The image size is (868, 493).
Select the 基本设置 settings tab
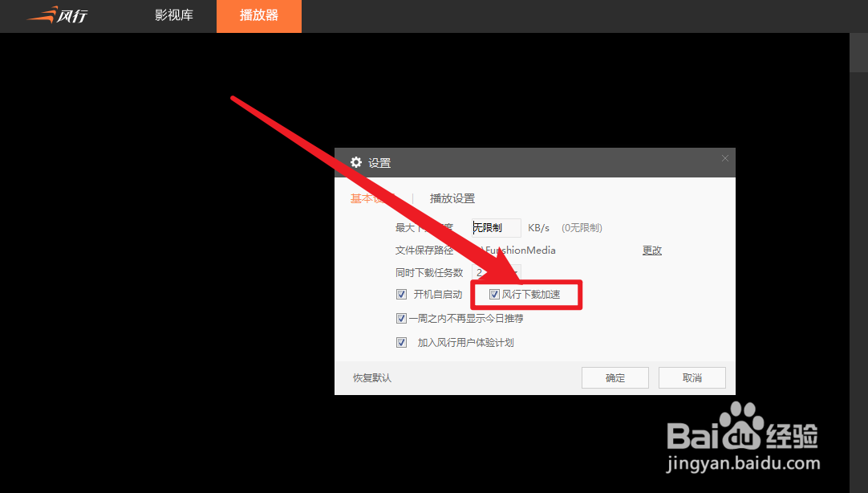coord(369,198)
